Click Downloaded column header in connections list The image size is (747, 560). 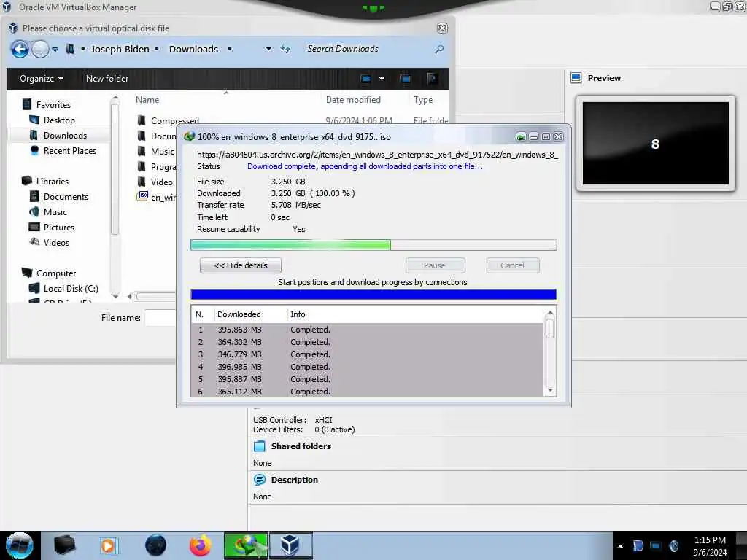click(251, 314)
